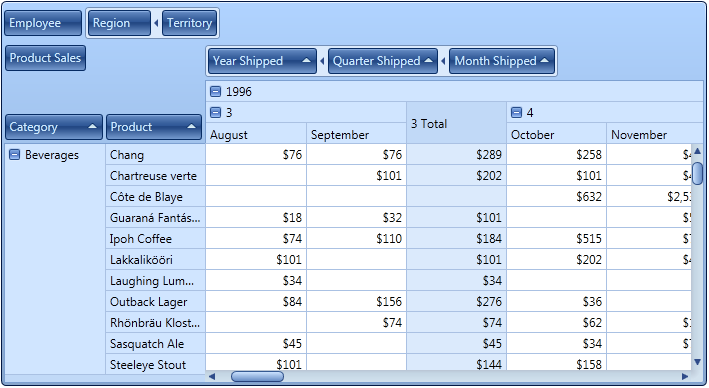Click the Region field button
Viewport: 709px width, 388px height.
119,23
